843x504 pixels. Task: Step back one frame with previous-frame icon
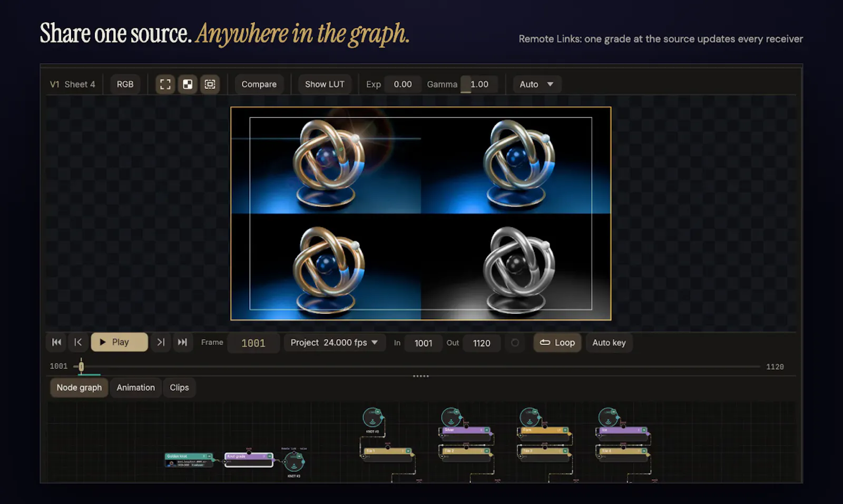coord(78,342)
